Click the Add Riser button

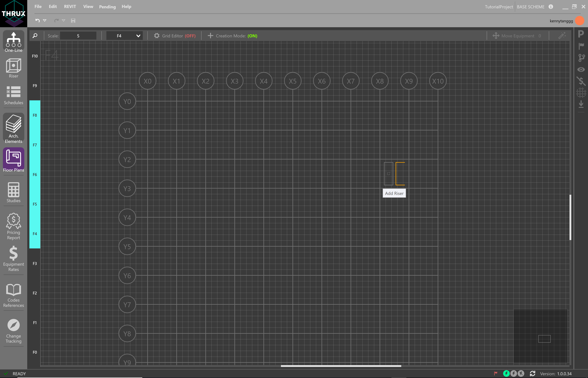(x=394, y=193)
